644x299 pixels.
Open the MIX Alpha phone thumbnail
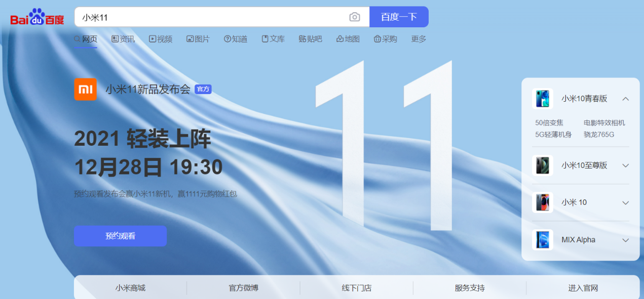(543, 240)
